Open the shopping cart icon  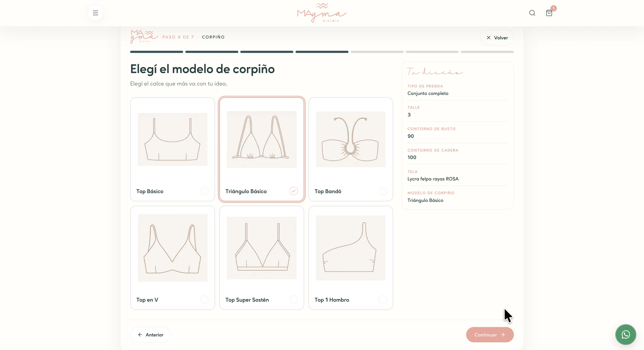tap(549, 13)
